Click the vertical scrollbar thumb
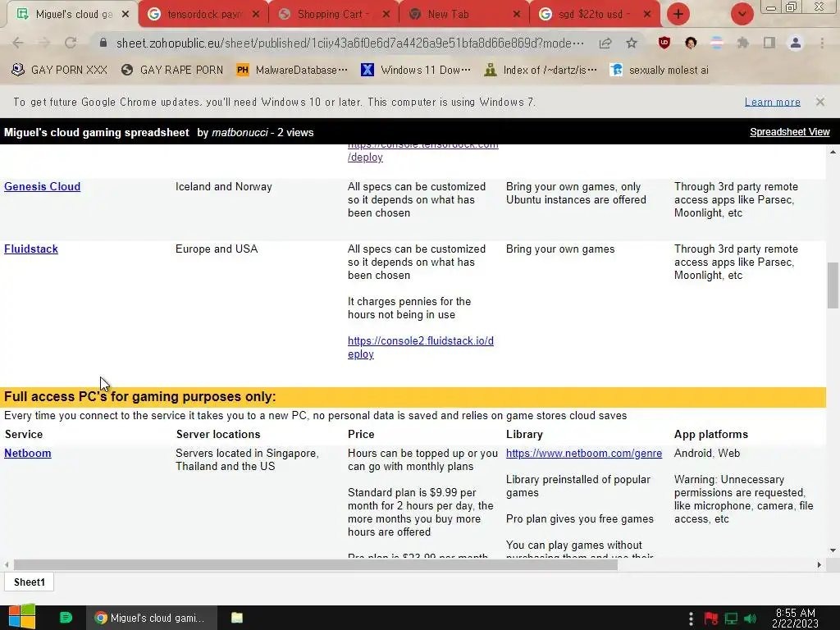Viewport: 840px width, 630px height. 833,285
